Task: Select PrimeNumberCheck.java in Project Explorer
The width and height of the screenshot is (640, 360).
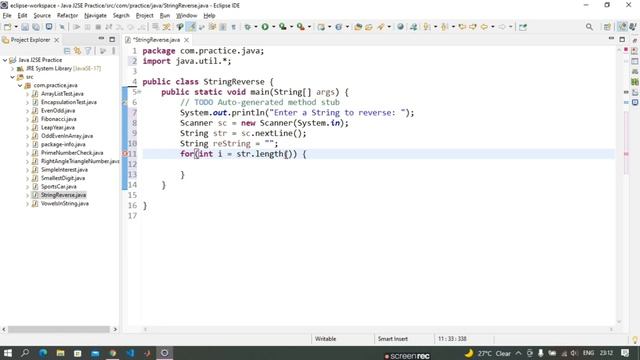Action: coord(72,153)
